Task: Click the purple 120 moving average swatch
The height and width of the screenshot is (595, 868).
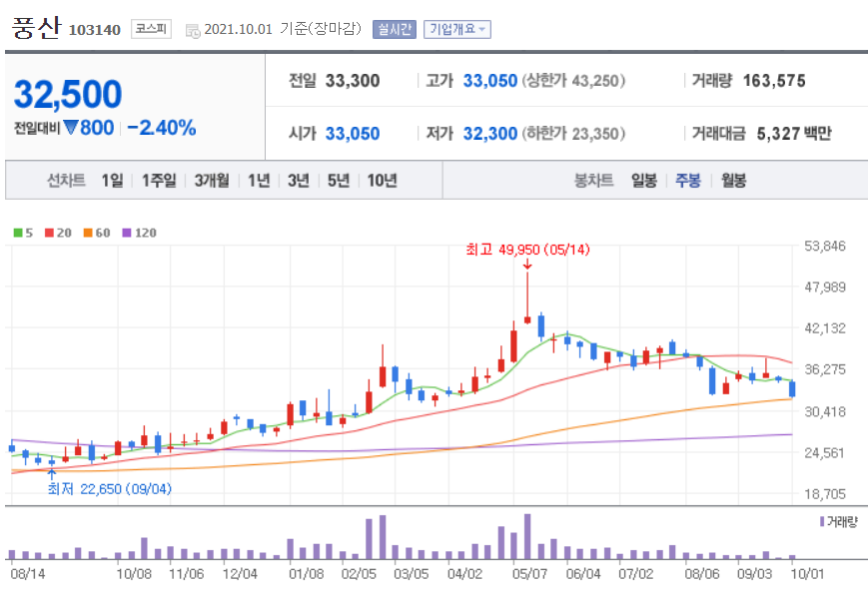Action: (x=127, y=233)
